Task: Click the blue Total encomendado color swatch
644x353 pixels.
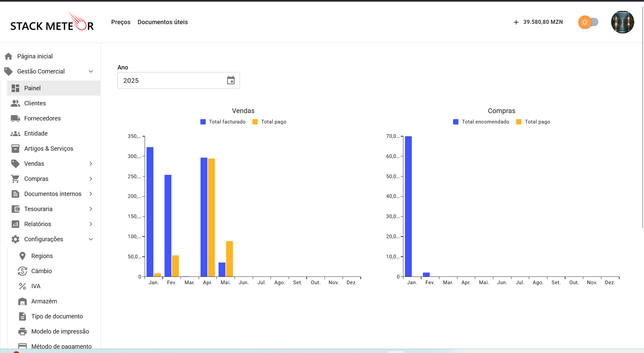Action: click(456, 122)
